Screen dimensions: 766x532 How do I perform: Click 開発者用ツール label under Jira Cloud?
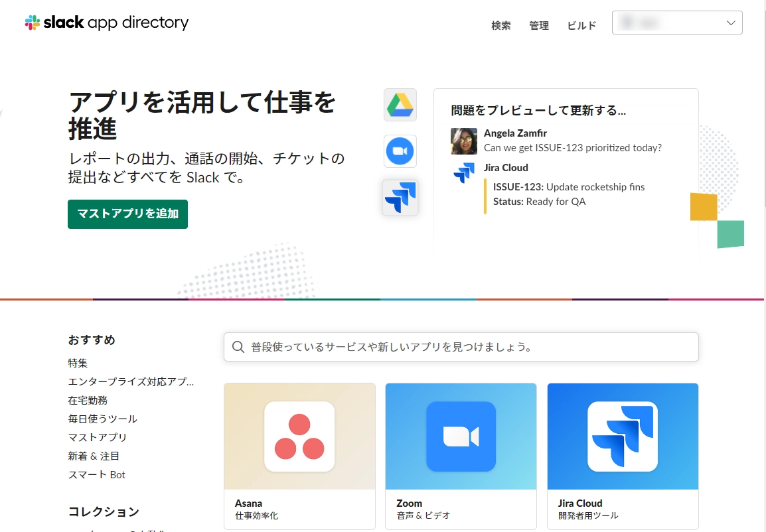588,515
